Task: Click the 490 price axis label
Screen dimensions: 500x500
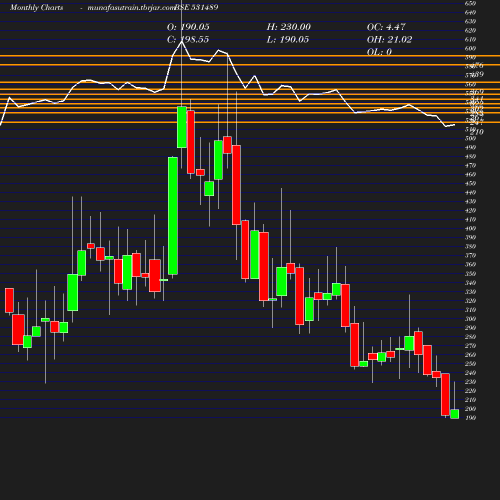Action: [x=470, y=148]
